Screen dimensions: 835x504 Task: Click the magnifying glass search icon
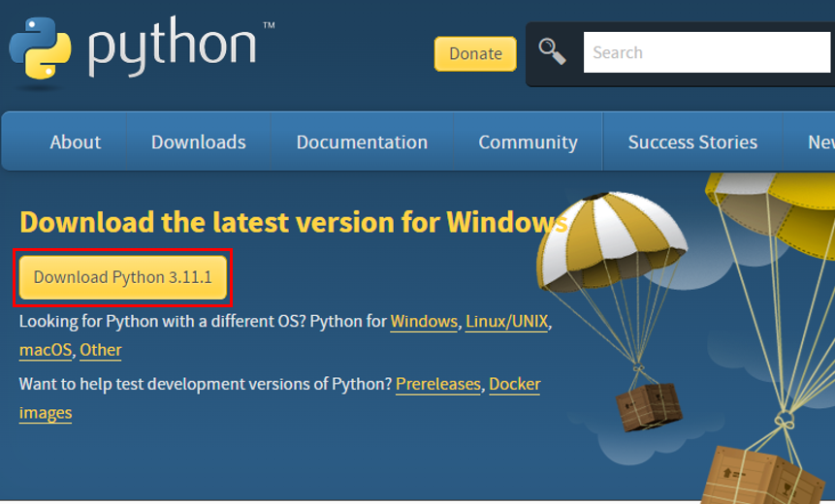pyautogui.click(x=552, y=51)
